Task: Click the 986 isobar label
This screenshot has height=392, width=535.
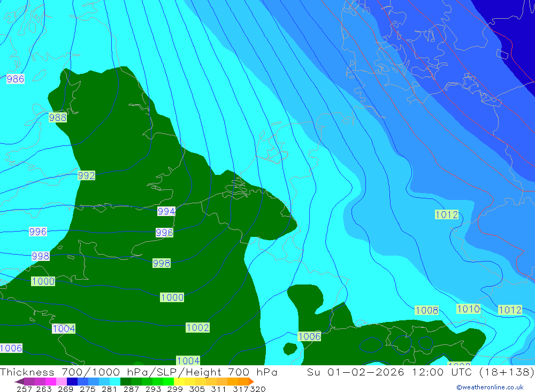Action: click(x=16, y=79)
